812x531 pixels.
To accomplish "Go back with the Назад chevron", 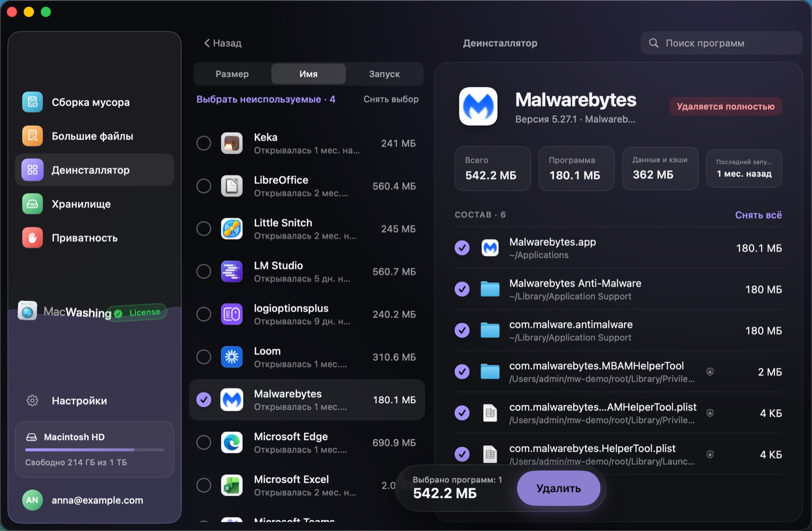I will pyautogui.click(x=207, y=43).
